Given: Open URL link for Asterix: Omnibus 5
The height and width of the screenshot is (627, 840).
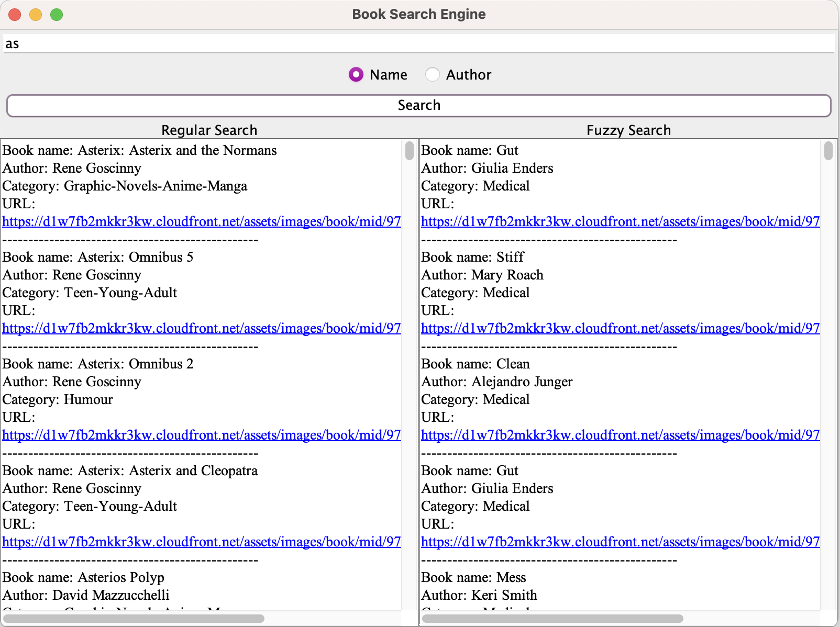Looking at the screenshot, I should point(202,328).
